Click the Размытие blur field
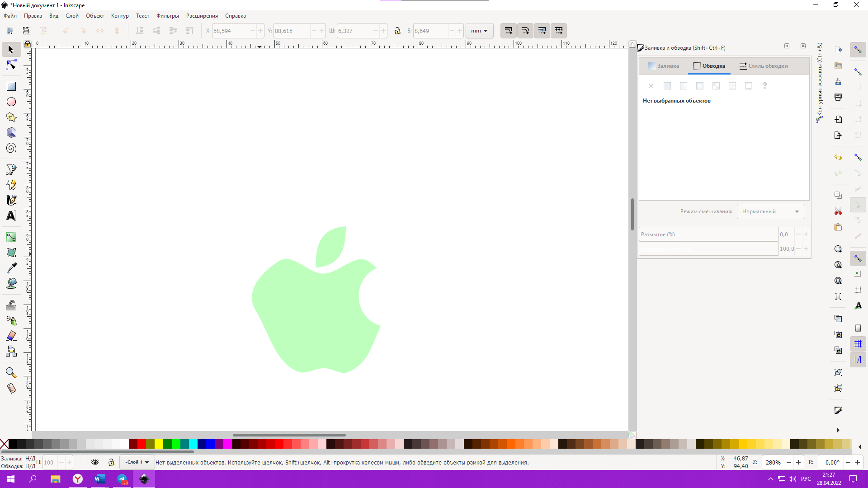This screenshot has width=868, height=488. click(708, 235)
